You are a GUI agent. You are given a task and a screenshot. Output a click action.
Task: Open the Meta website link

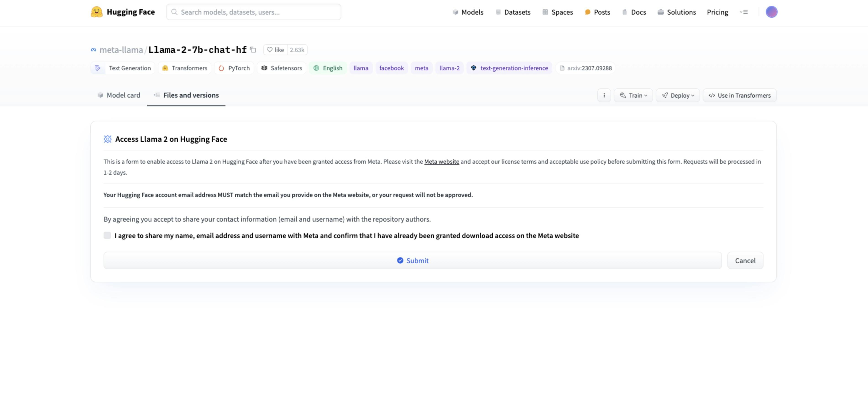click(441, 162)
